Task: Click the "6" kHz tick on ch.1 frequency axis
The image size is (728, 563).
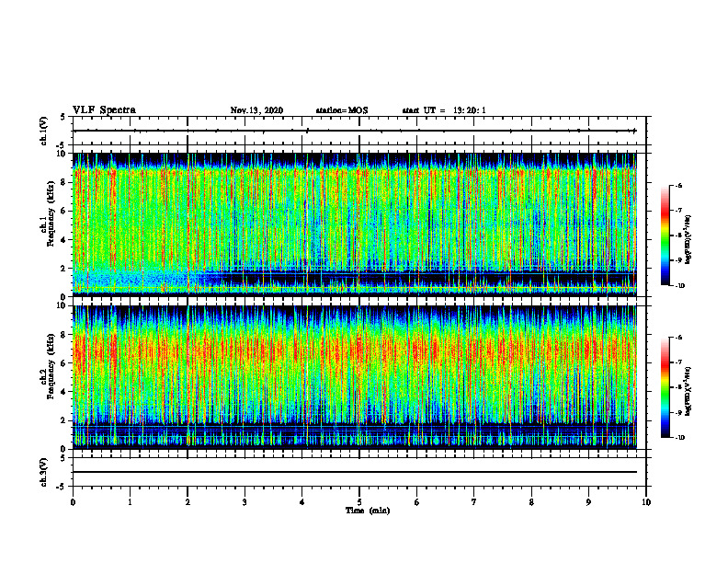Action: click(x=64, y=212)
